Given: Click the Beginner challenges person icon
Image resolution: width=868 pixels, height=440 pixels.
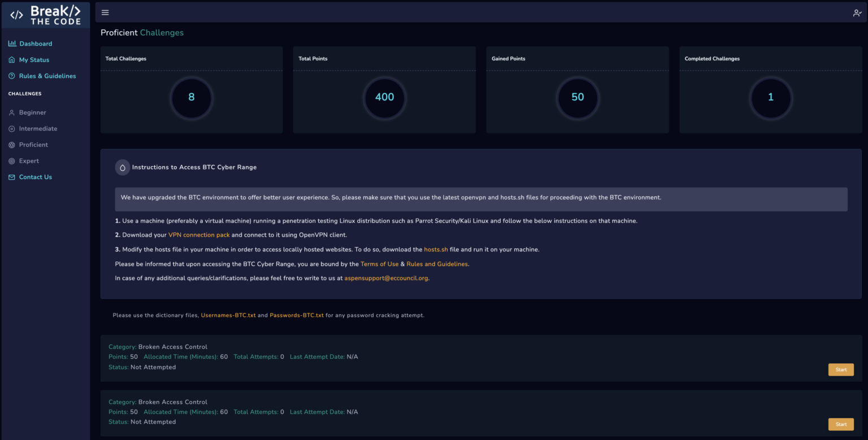Looking at the screenshot, I should point(11,112).
